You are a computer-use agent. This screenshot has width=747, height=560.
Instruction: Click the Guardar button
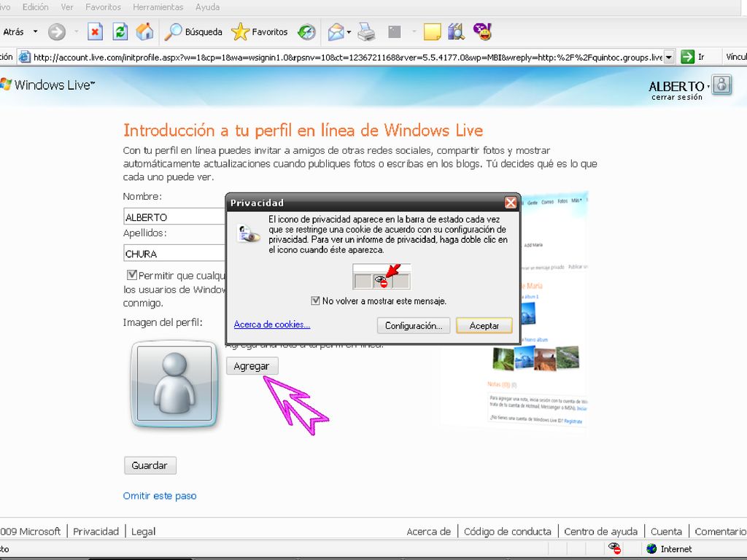(150, 465)
